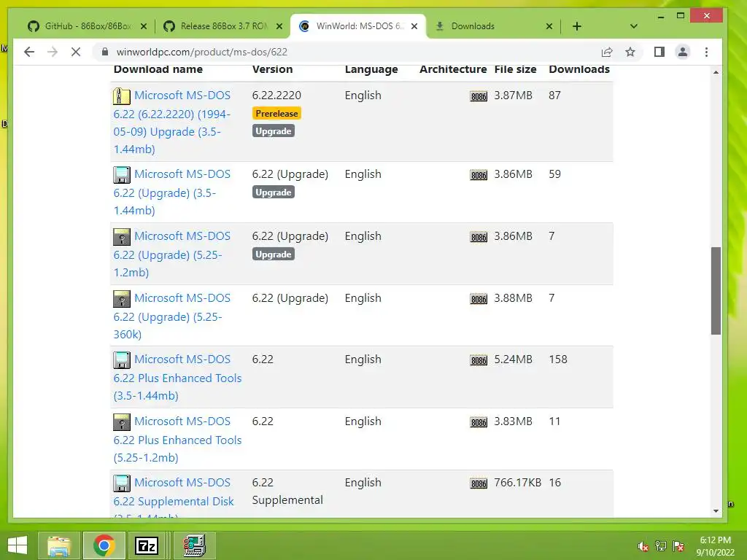Click 8086 architecture icon in 3.87MB row
Viewport: 747px width, 560px height.
[479, 97]
